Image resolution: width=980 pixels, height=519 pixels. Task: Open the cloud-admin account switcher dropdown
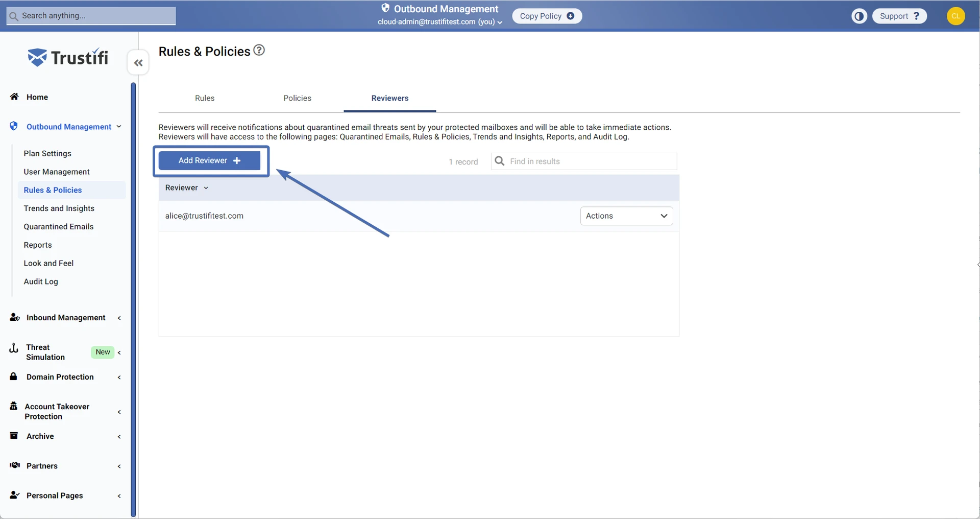click(439, 22)
